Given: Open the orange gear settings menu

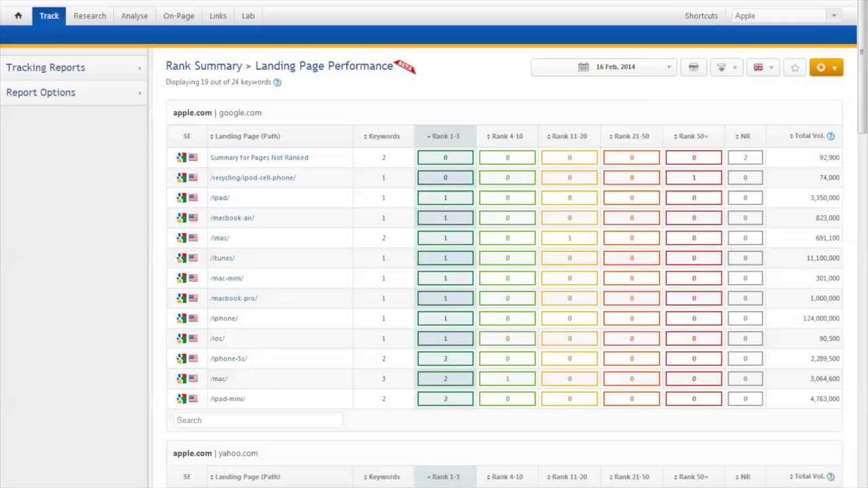Looking at the screenshot, I should coord(826,67).
